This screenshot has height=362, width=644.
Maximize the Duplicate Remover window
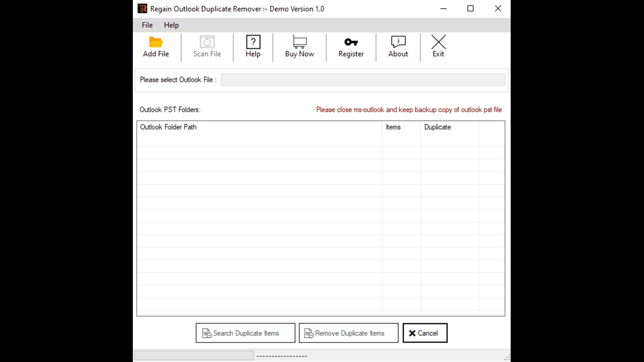click(470, 9)
